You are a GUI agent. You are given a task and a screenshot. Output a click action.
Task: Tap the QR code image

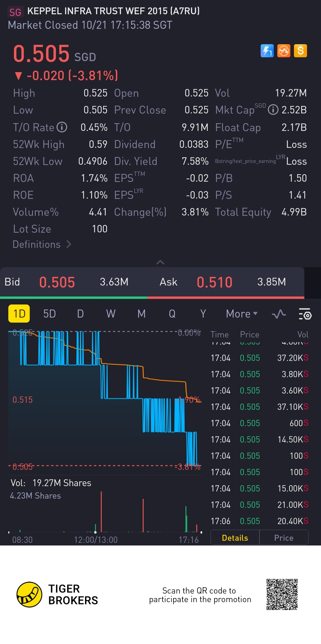pos(282,594)
